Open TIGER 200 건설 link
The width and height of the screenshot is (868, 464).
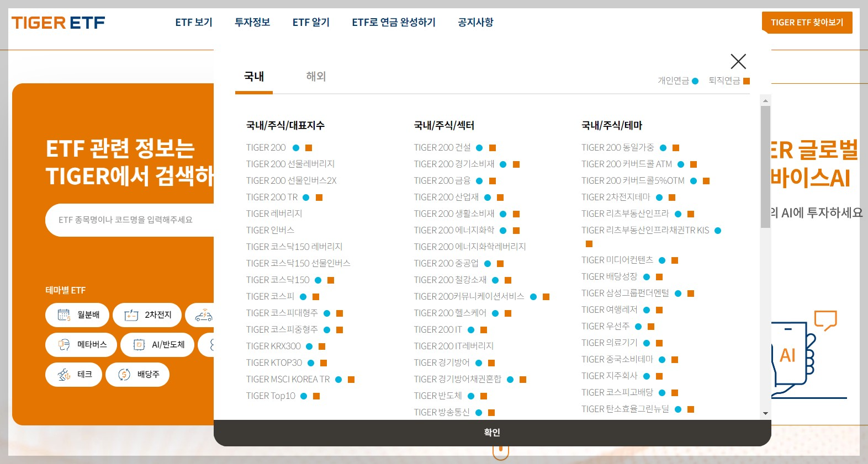(442, 148)
